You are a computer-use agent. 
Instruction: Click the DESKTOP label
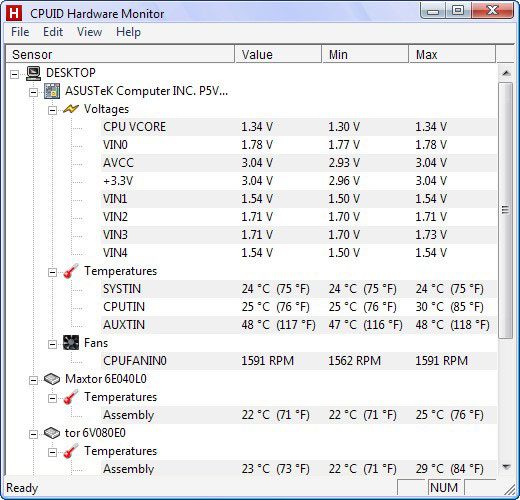[x=71, y=73]
